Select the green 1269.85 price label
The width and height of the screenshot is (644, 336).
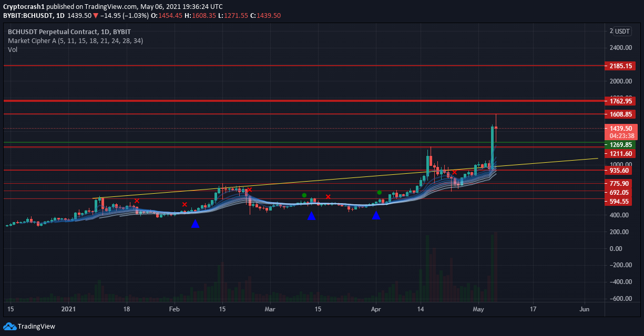pyautogui.click(x=621, y=144)
